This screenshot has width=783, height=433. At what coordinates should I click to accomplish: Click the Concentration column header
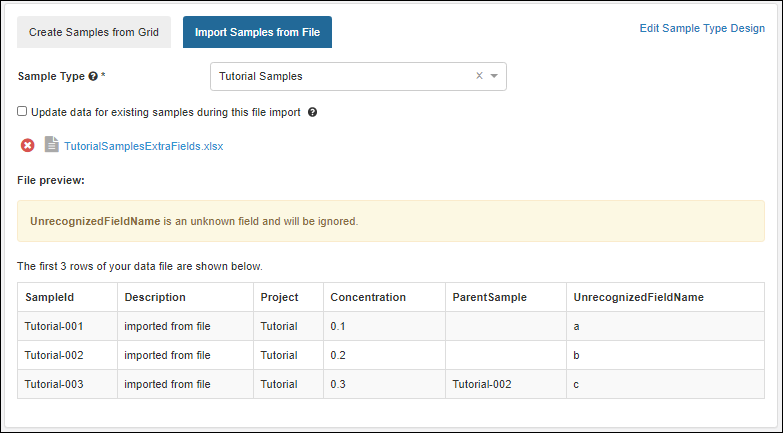[x=368, y=297]
